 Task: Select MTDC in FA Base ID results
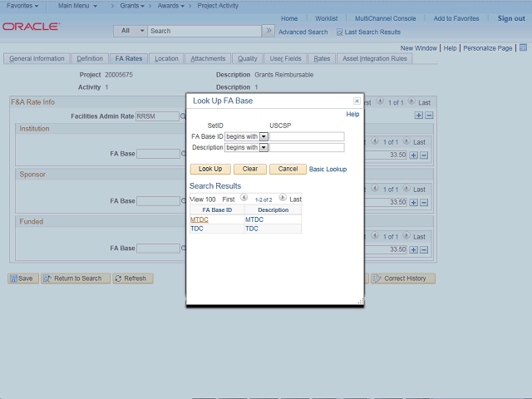pos(199,219)
